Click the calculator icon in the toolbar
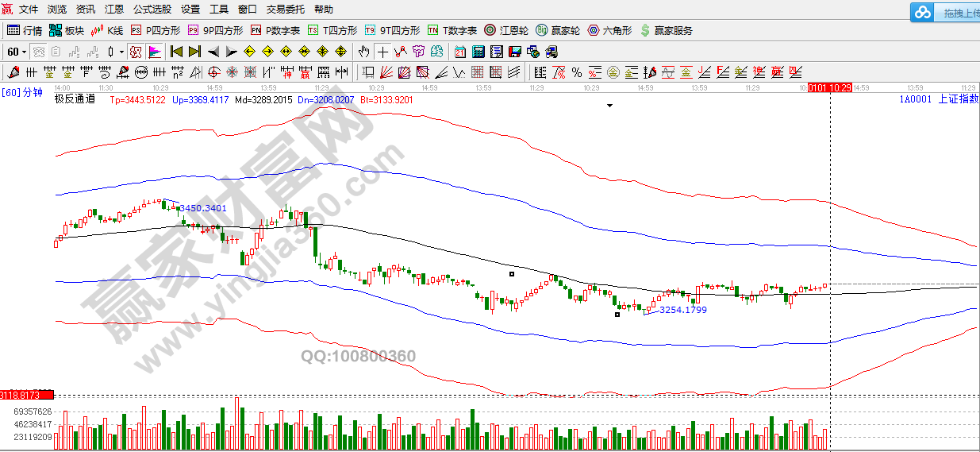Image resolution: width=980 pixels, height=452 pixels. coord(478,52)
